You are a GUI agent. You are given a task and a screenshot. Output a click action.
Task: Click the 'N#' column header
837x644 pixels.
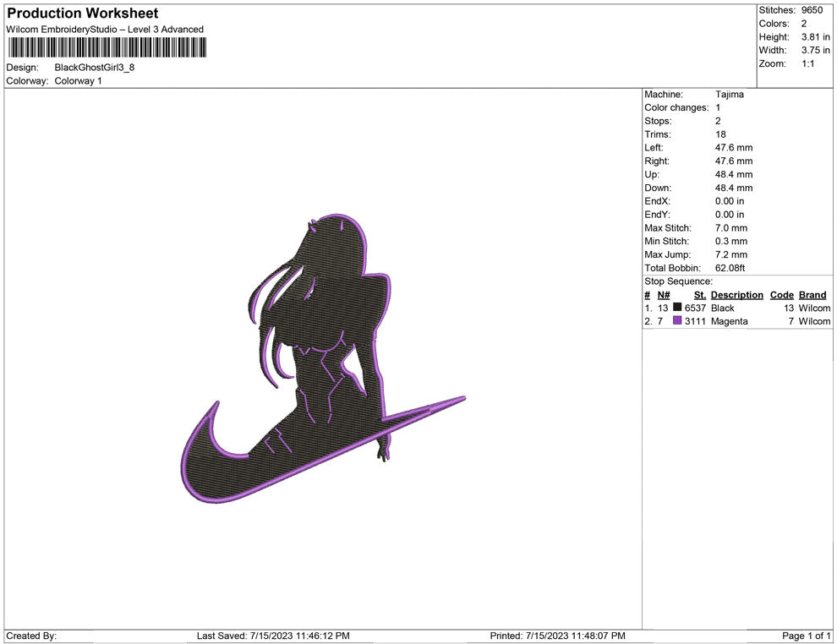pyautogui.click(x=664, y=295)
